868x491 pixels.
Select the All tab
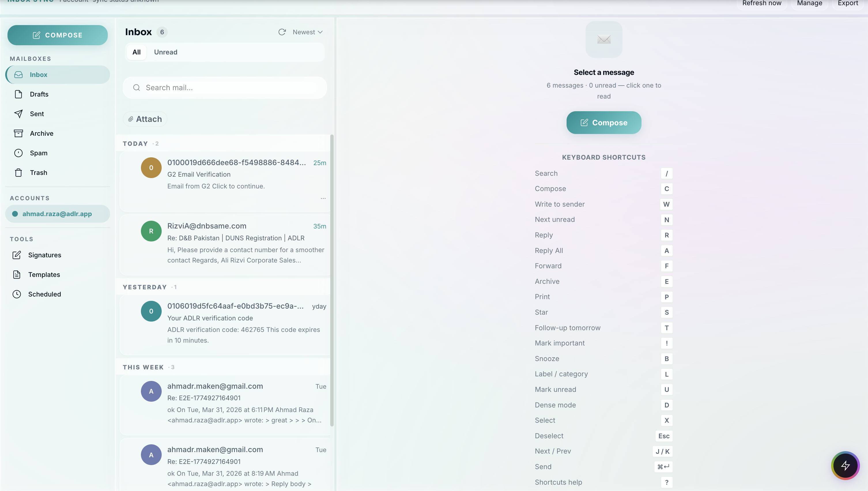click(x=136, y=52)
